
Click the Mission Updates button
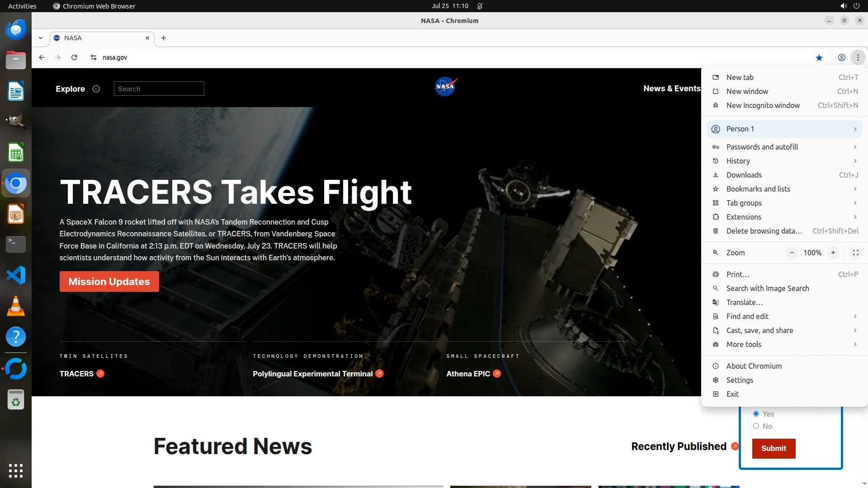coord(109,282)
